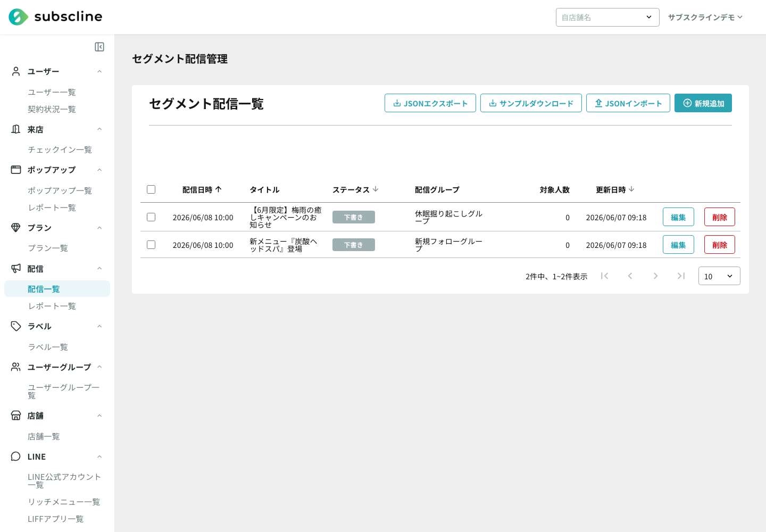Click the 新規フォローグループ cell
This screenshot has width=766, height=532.
coord(448,245)
